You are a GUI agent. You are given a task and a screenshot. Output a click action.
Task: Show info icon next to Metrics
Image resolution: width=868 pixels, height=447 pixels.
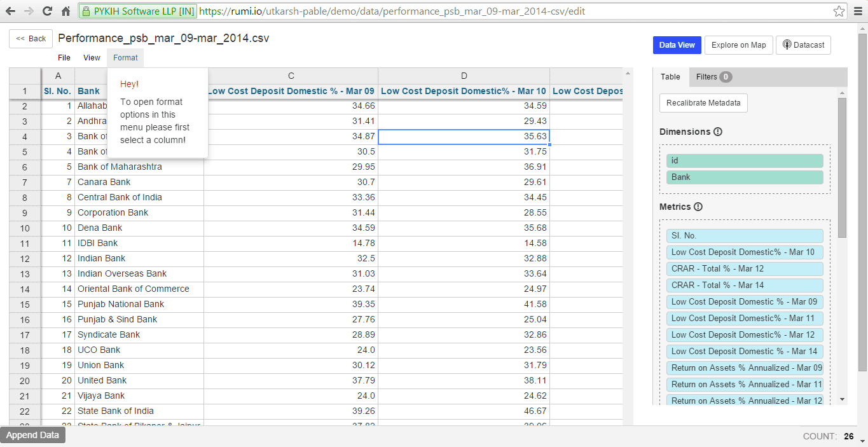point(698,207)
